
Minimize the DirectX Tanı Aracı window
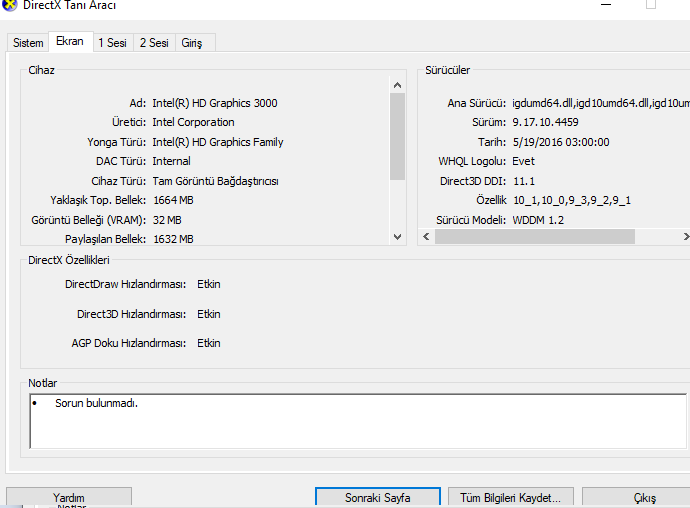click(606, 5)
